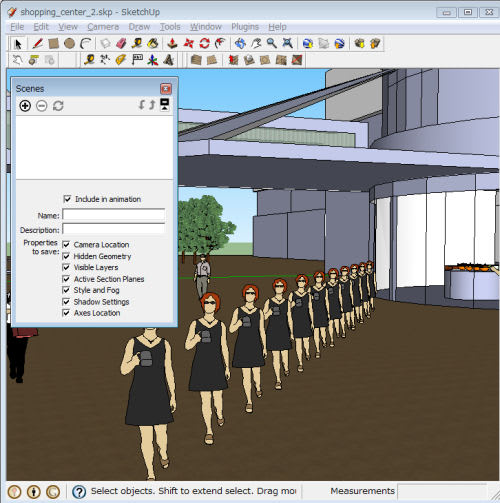The image size is (500, 503).
Task: Move scene down in the list
Action: click(x=142, y=105)
